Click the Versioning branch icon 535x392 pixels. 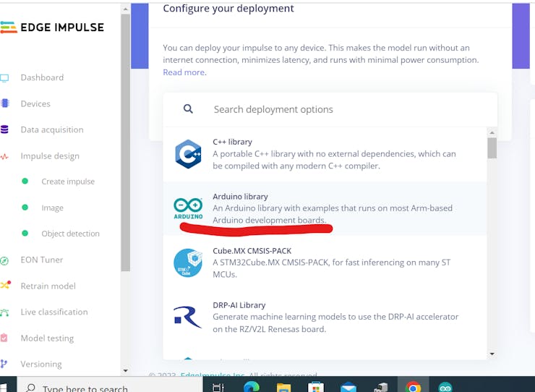[x=4, y=364]
